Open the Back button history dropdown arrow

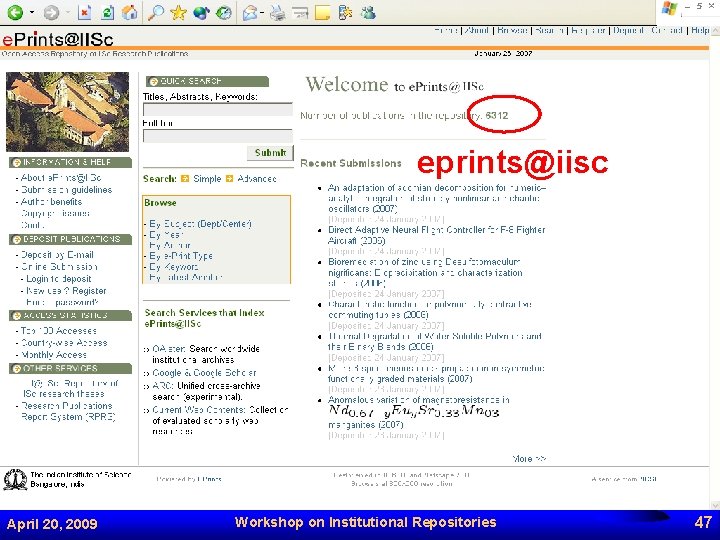(32, 12)
